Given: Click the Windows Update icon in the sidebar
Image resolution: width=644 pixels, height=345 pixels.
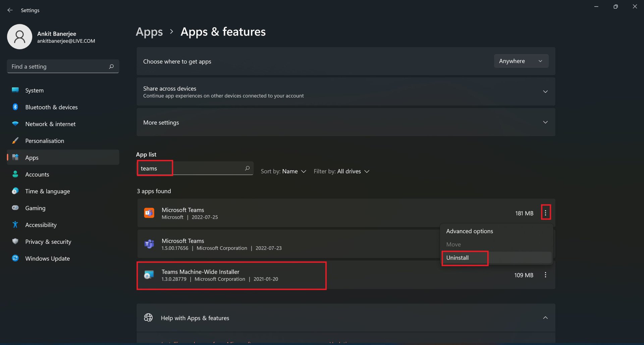Looking at the screenshot, I should [15, 258].
